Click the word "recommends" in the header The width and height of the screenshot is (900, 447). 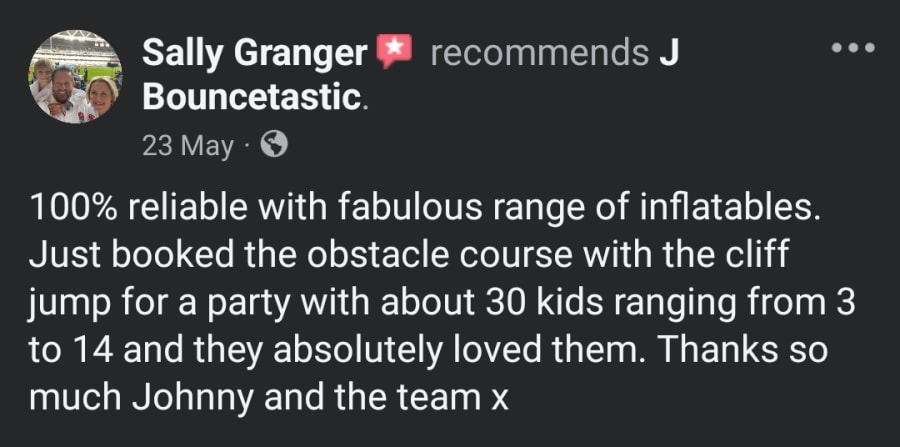tap(539, 52)
